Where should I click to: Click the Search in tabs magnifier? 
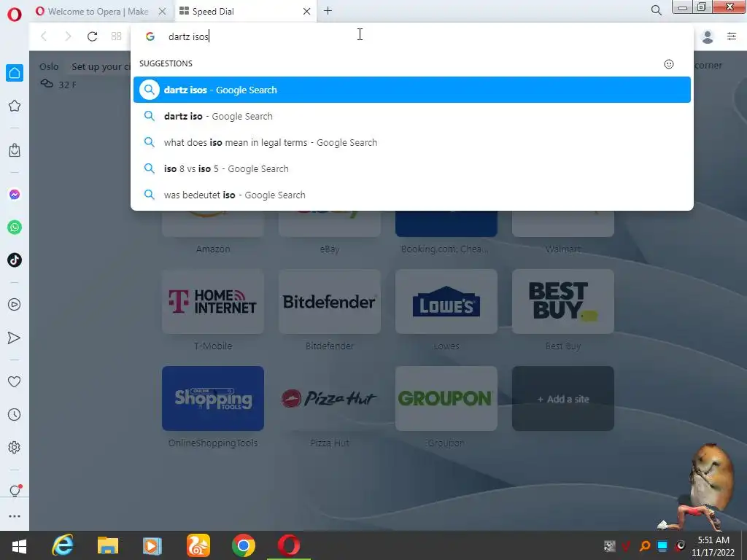(656, 10)
